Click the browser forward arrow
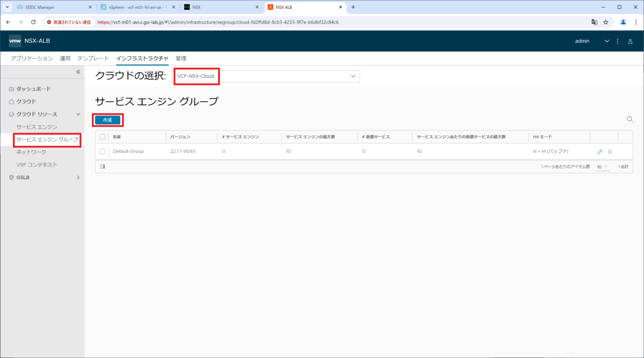The height and width of the screenshot is (358, 644). [20, 23]
